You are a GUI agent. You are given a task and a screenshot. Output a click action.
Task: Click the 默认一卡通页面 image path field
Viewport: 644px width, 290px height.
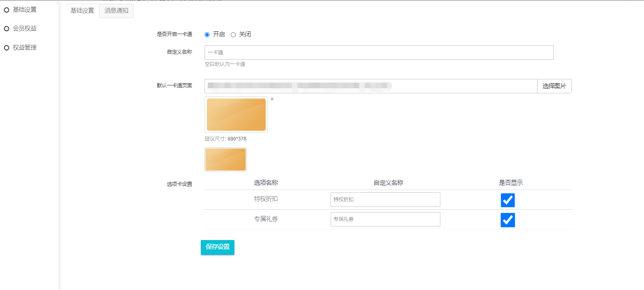(370, 86)
